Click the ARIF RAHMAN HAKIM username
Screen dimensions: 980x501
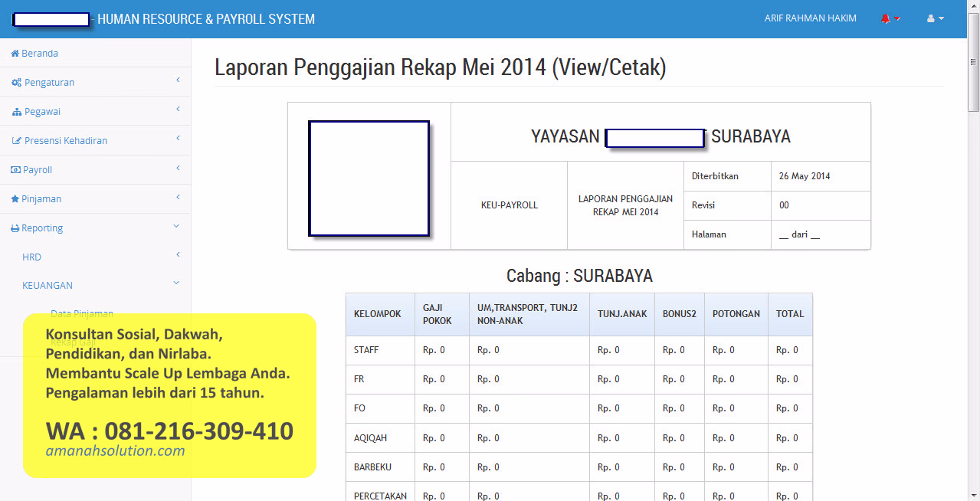pyautogui.click(x=811, y=18)
